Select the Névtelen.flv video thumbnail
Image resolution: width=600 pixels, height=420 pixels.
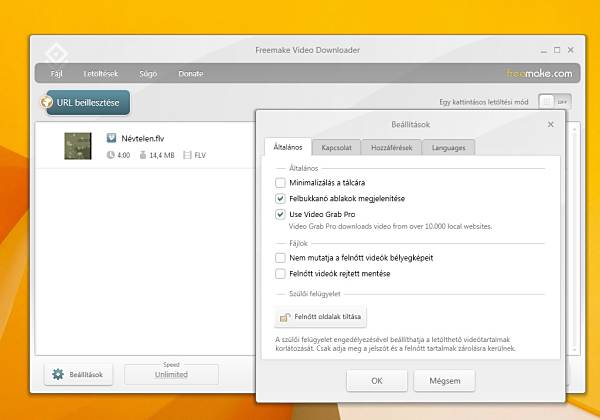(78, 146)
